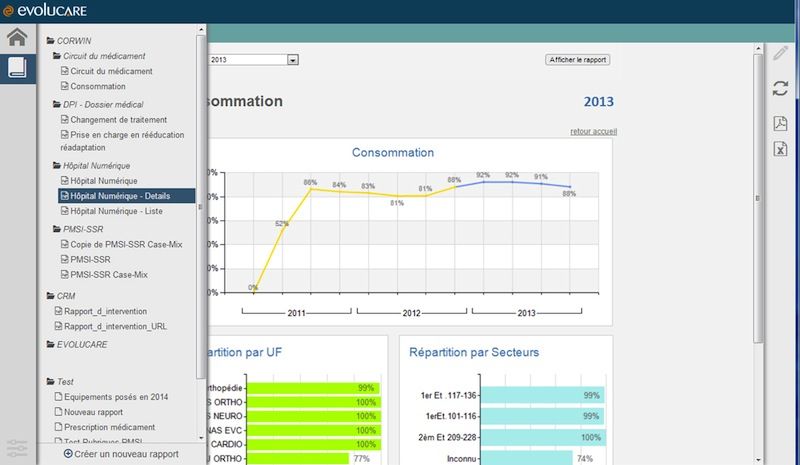
Task: Expand the EVOLUCARE folder
Action: click(x=51, y=344)
